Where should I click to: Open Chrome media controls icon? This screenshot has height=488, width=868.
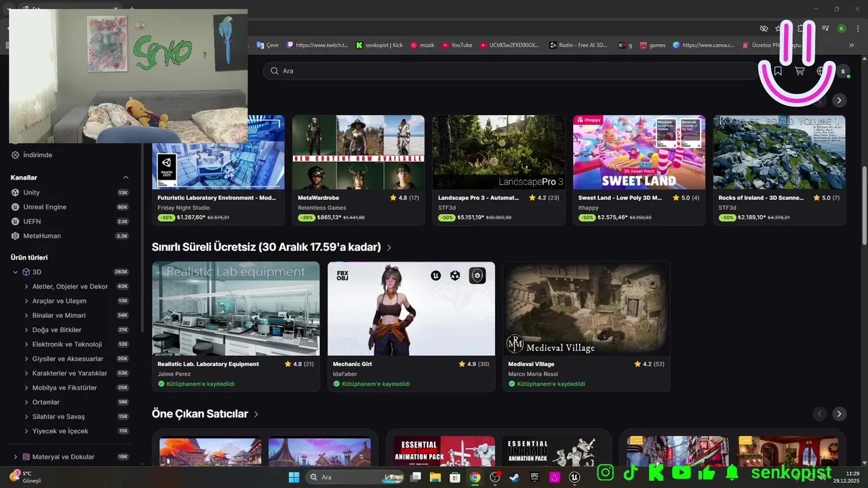point(825,28)
